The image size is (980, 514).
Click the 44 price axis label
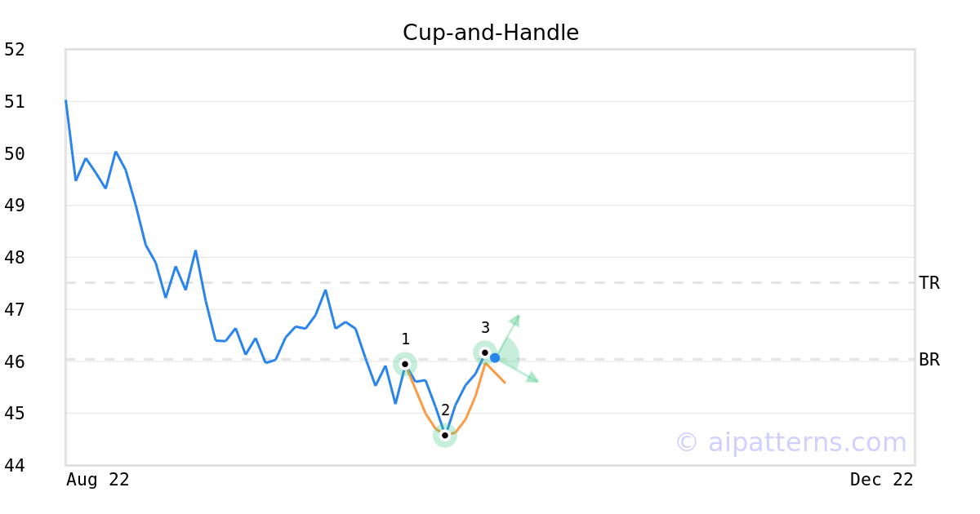15,466
